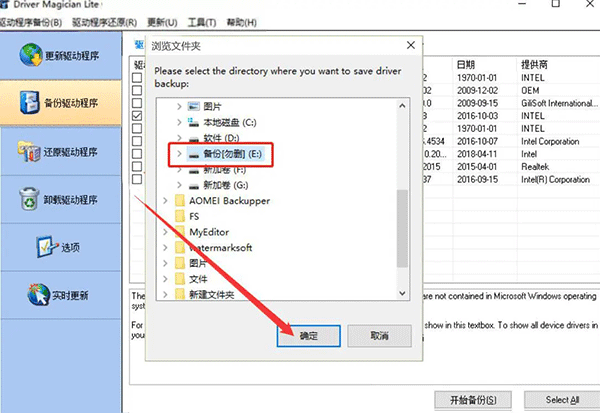Screen dimensions: 600x413
Task: Click the 2018-04-11 date cell
Action: click(477, 154)
